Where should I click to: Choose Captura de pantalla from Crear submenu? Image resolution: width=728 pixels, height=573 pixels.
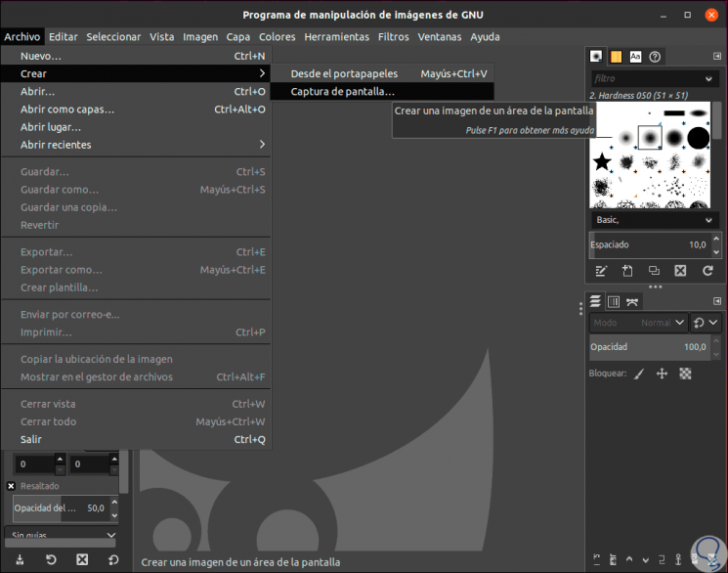pos(382,92)
